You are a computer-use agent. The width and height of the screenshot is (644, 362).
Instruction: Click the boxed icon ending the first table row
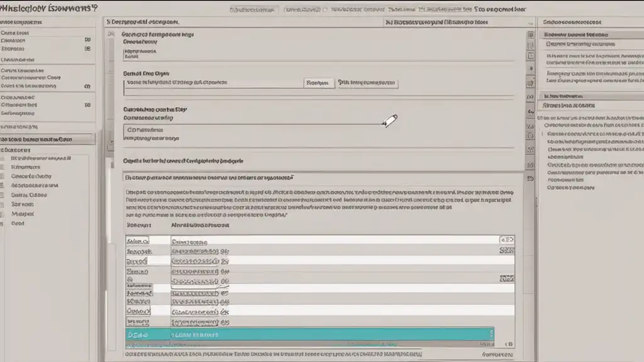click(506, 239)
